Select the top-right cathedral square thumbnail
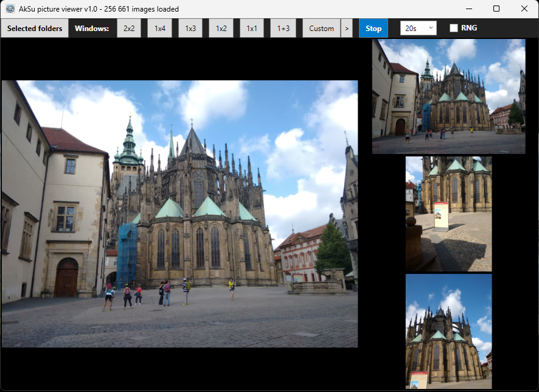Image resolution: width=539 pixels, height=392 pixels. click(x=448, y=96)
